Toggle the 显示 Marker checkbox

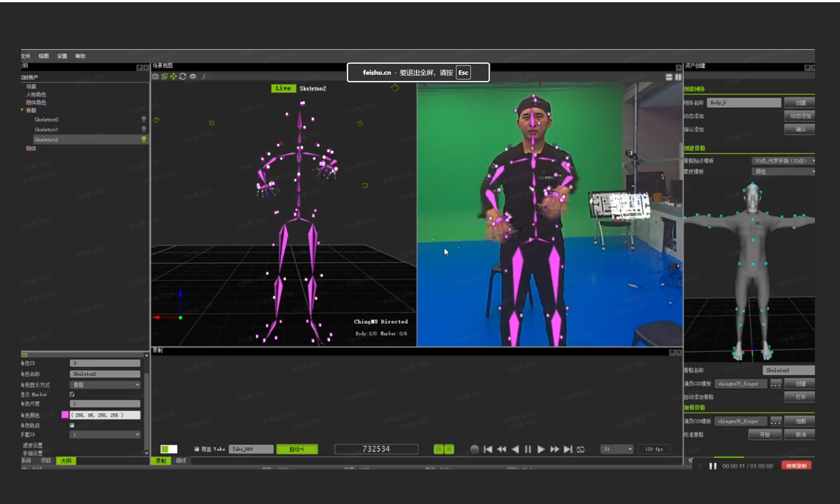pyautogui.click(x=72, y=394)
